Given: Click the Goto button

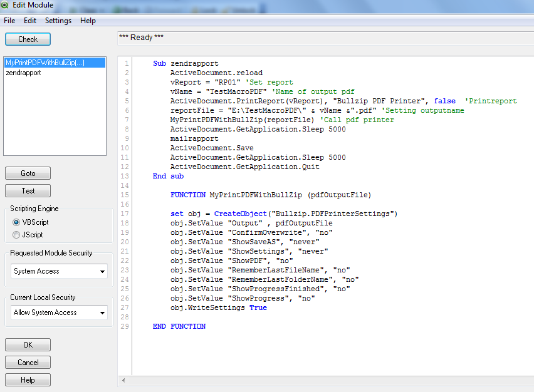Looking at the screenshot, I should pyautogui.click(x=28, y=173).
